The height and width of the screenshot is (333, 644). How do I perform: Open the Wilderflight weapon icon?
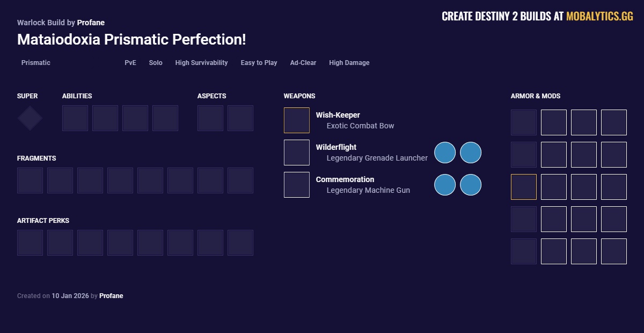tap(297, 153)
